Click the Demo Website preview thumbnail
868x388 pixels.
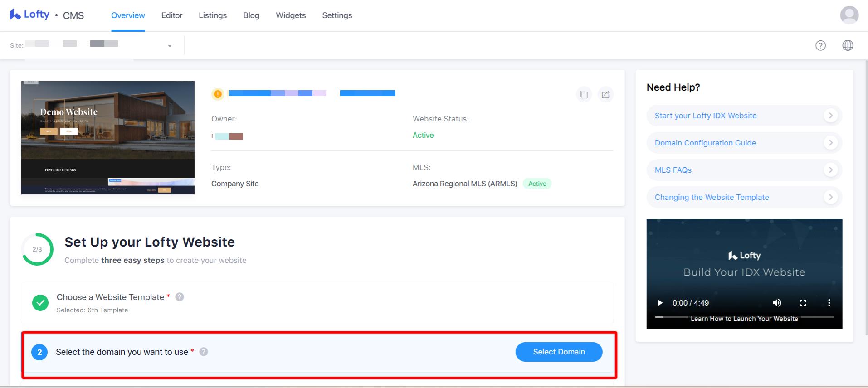pos(108,138)
